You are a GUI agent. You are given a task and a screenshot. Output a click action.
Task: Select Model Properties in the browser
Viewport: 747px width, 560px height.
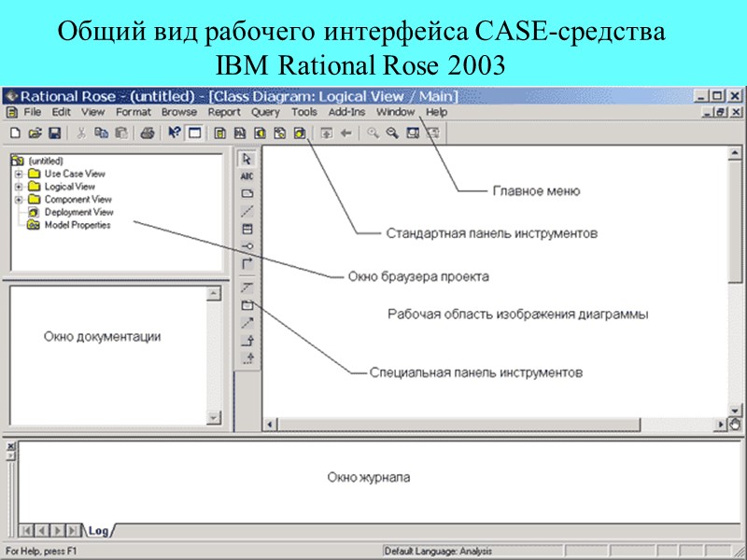pyautogui.click(x=79, y=223)
